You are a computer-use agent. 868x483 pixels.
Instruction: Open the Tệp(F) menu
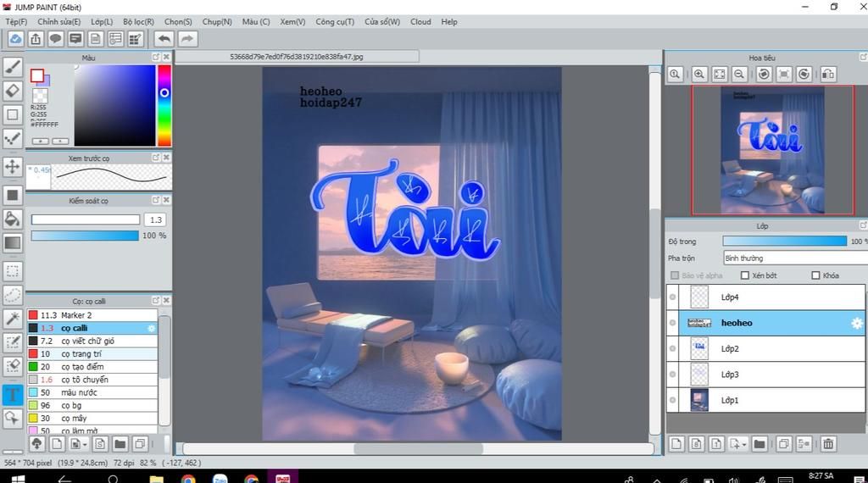[16, 21]
